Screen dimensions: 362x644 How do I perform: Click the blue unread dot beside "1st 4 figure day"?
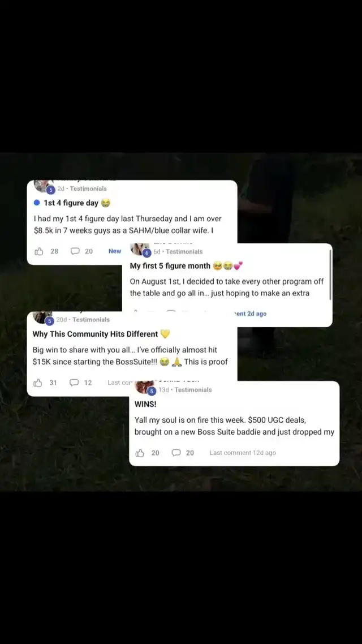(37, 203)
